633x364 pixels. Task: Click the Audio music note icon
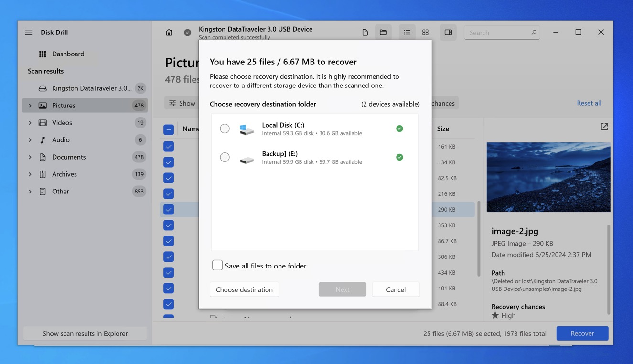pyautogui.click(x=43, y=140)
